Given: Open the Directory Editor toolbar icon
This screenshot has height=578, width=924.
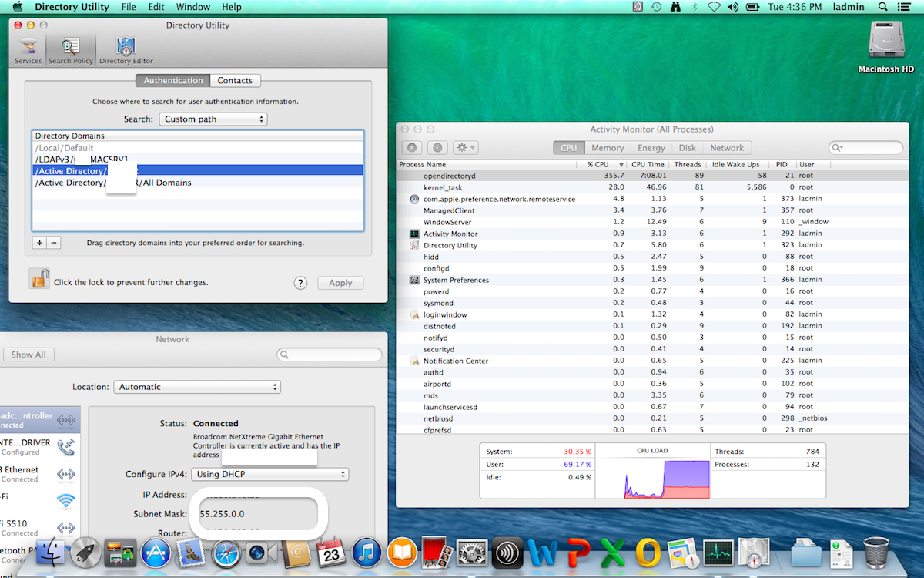Looking at the screenshot, I should point(126,51).
